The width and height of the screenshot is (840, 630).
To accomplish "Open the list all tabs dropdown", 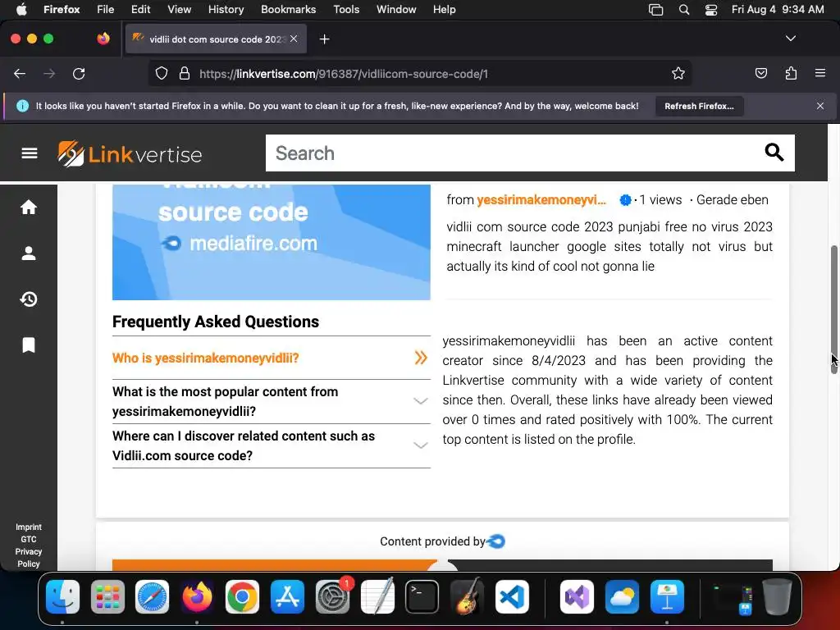I will pyautogui.click(x=790, y=39).
